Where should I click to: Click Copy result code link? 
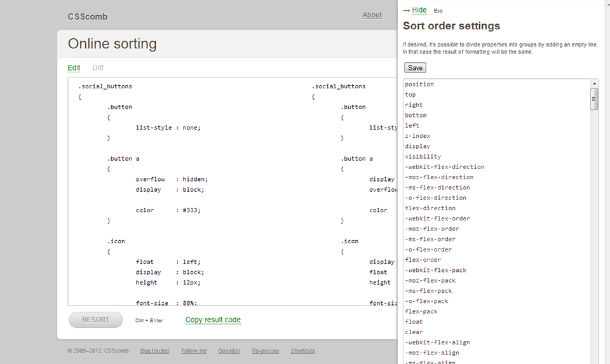(213, 320)
